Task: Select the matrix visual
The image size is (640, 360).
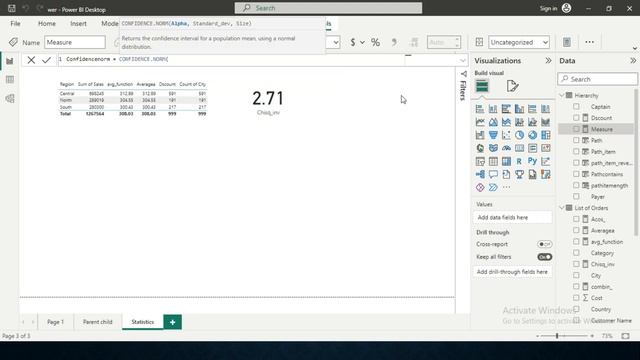Action: [x=506, y=161]
